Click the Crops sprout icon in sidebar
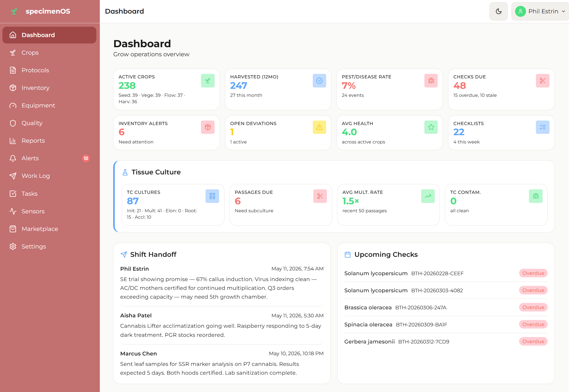The width and height of the screenshot is (569, 392). [13, 53]
